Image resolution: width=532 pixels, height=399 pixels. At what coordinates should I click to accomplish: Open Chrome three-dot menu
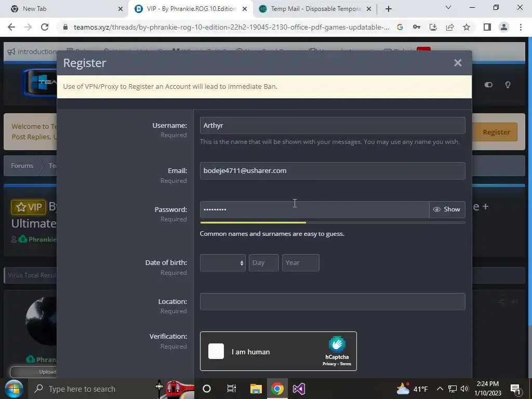[x=521, y=27]
